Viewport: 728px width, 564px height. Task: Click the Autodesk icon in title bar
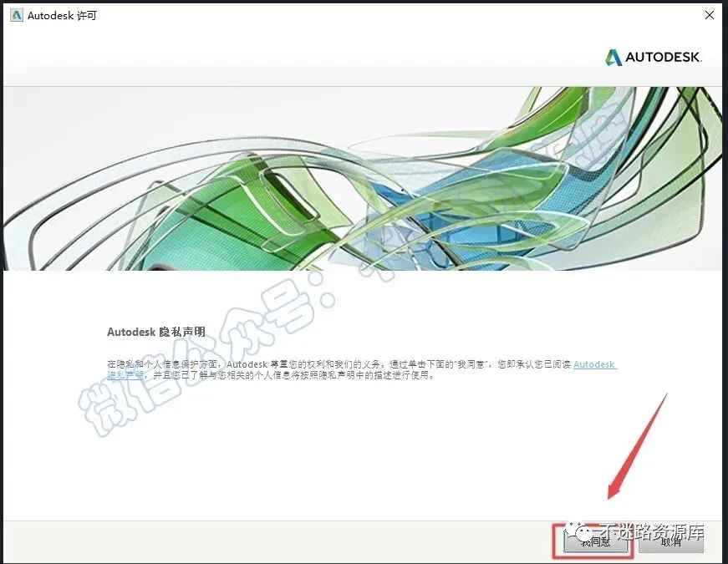17,15
